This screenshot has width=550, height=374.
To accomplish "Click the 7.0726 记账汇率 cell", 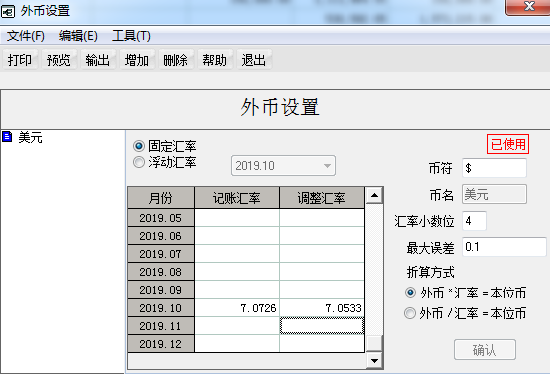I will pyautogui.click(x=237, y=308).
